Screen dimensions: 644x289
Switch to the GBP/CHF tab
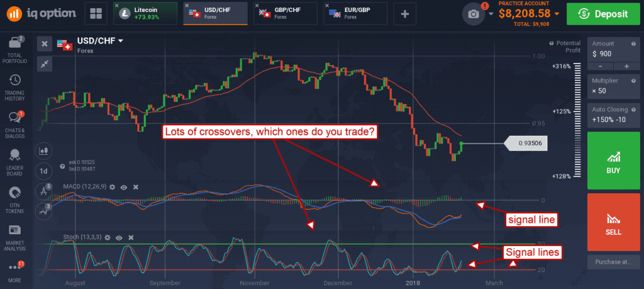pos(286,14)
